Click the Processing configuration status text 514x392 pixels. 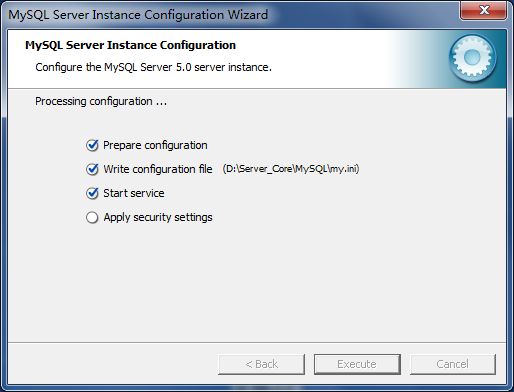101,101
